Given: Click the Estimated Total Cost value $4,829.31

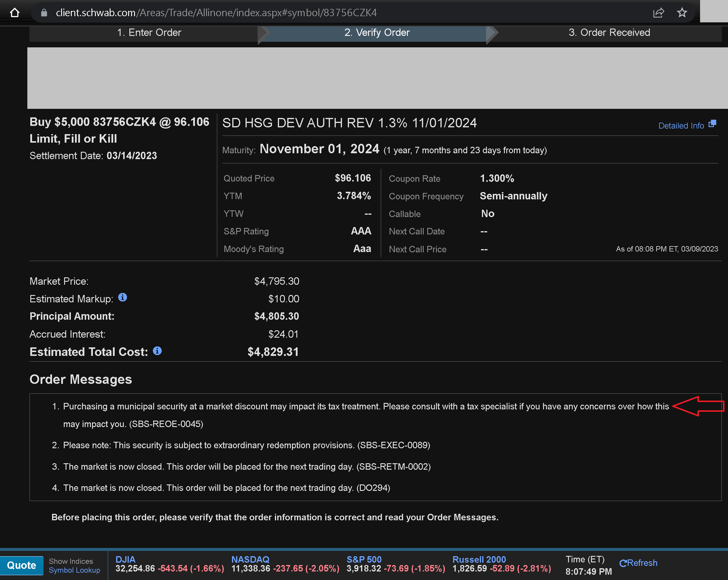Looking at the screenshot, I should click(x=273, y=352).
